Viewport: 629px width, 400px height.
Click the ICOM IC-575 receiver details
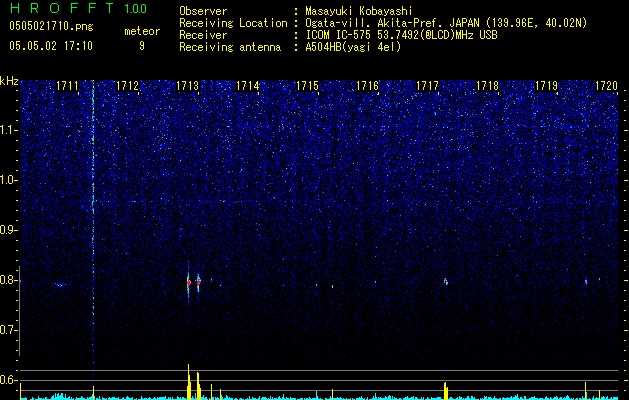coord(401,35)
